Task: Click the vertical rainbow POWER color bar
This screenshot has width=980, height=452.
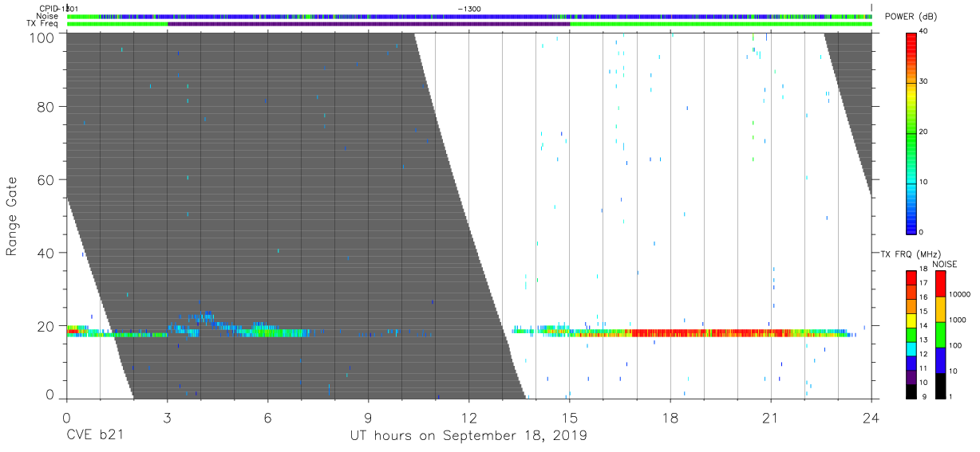Action: (x=911, y=133)
